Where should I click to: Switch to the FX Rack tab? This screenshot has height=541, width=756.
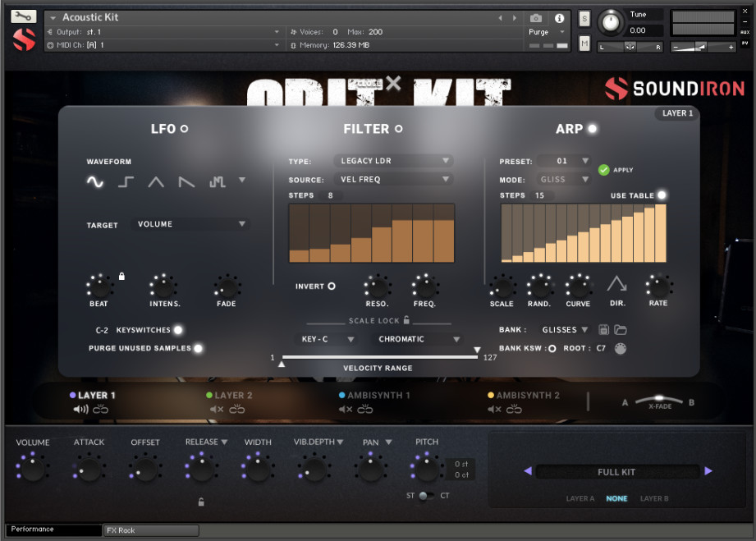pos(151,530)
